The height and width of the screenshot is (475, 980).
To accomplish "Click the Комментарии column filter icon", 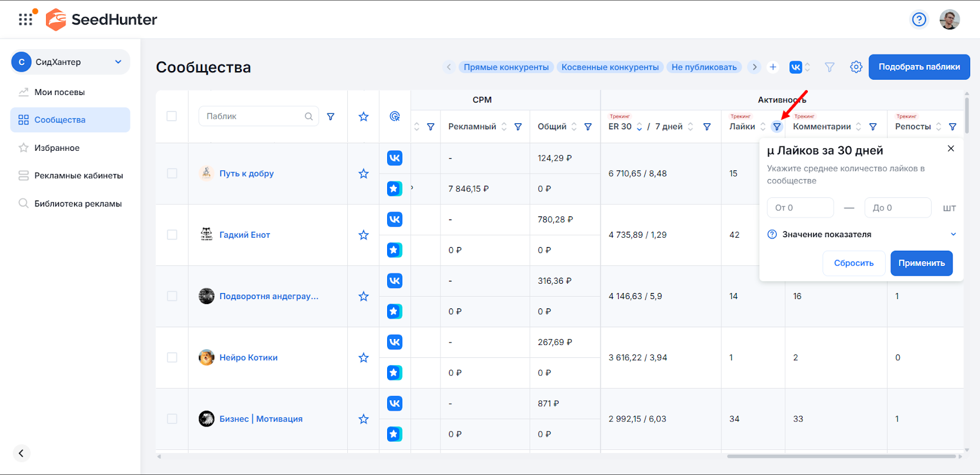I will pyautogui.click(x=873, y=127).
